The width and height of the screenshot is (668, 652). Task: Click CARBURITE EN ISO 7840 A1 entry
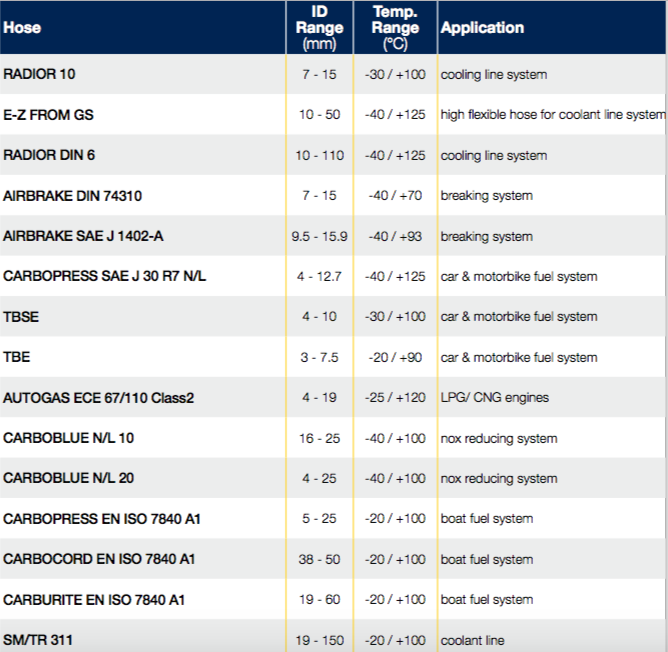94,599
